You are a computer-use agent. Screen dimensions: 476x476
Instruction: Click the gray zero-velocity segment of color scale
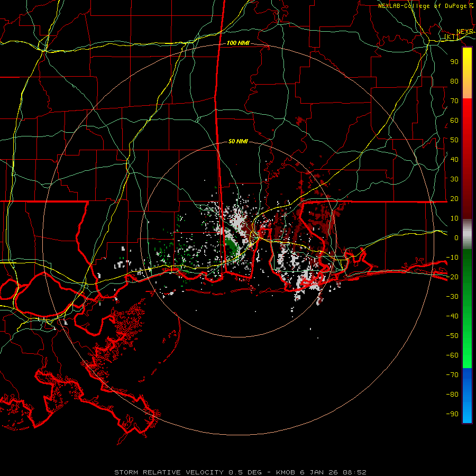[x=467, y=234]
